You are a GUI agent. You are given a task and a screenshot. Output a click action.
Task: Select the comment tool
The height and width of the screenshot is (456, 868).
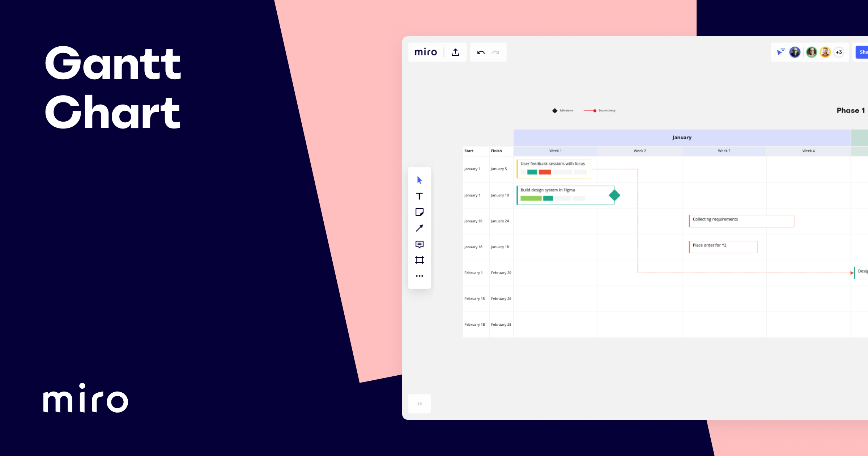click(x=419, y=244)
